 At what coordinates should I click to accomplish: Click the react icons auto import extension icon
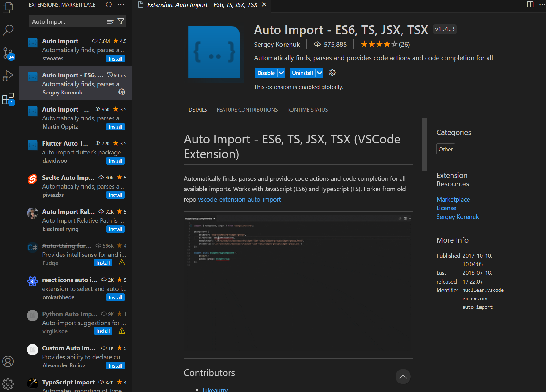click(x=33, y=281)
